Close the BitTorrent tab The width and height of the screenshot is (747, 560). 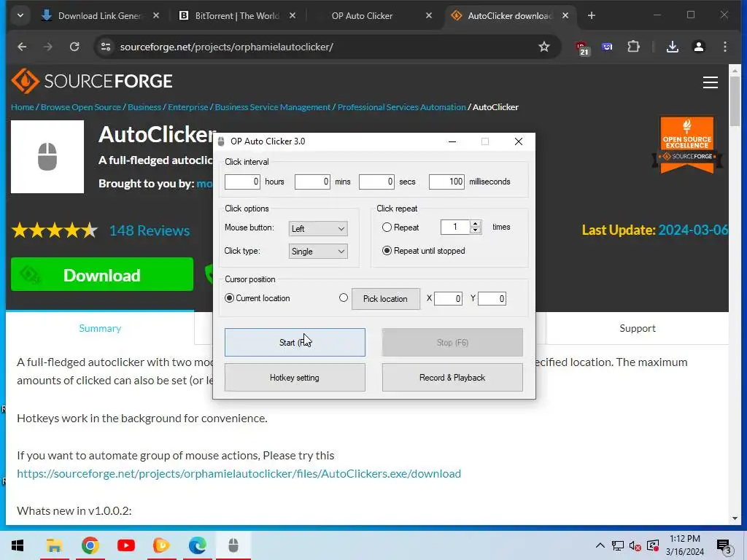293,16
